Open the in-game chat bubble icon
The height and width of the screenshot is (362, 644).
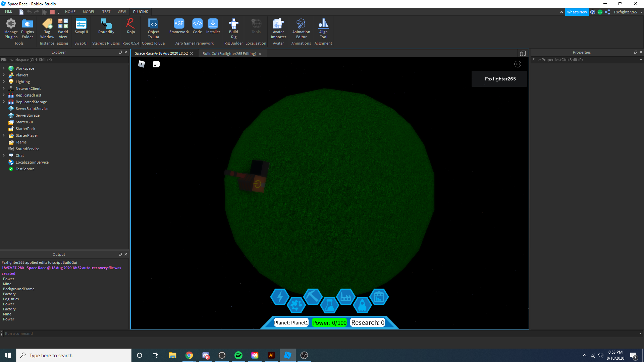pyautogui.click(x=156, y=64)
